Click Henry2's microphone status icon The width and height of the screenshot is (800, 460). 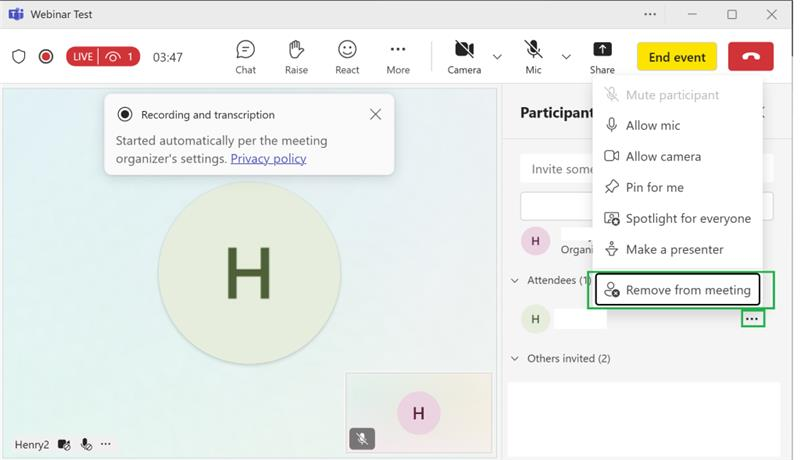point(87,444)
